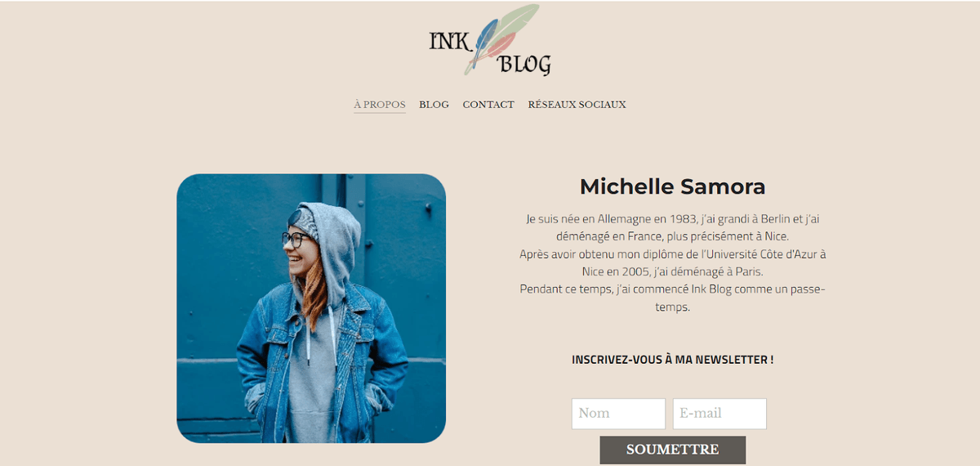This screenshot has height=466, width=980.
Task: Click the woman's glasses in the photo
Action: [296, 240]
